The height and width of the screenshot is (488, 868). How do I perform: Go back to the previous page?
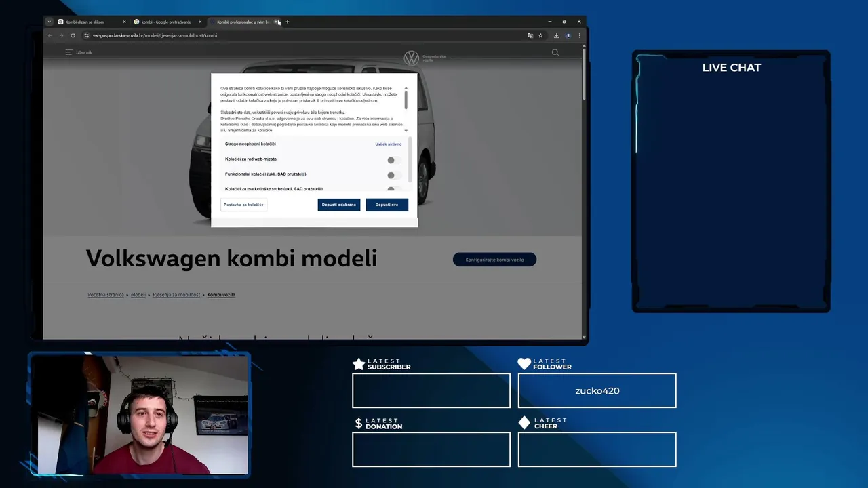(50, 35)
